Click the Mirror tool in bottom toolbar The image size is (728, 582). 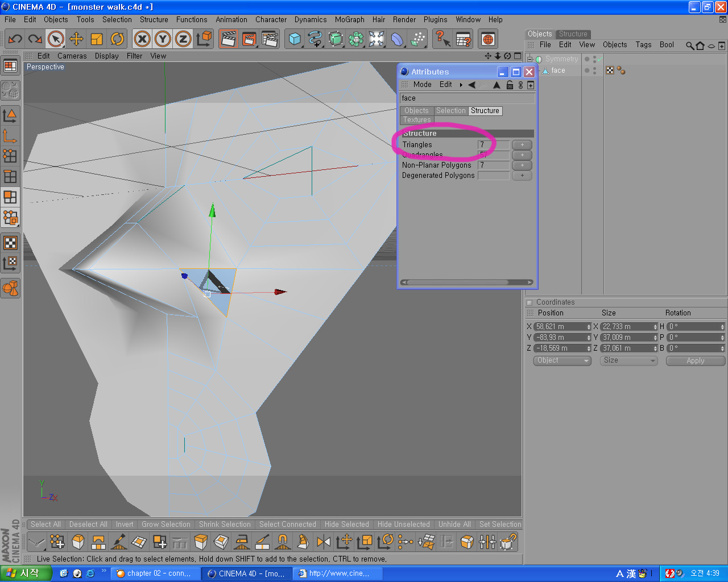pos(324,542)
